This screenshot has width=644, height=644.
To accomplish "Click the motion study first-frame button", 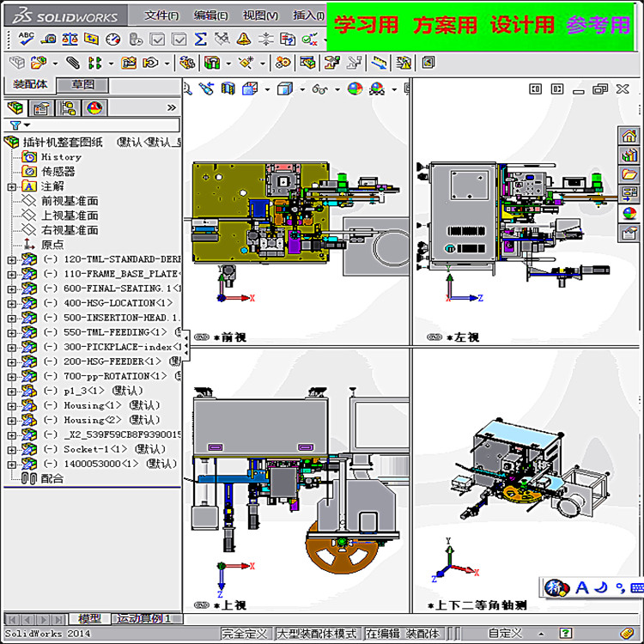I will (13, 619).
